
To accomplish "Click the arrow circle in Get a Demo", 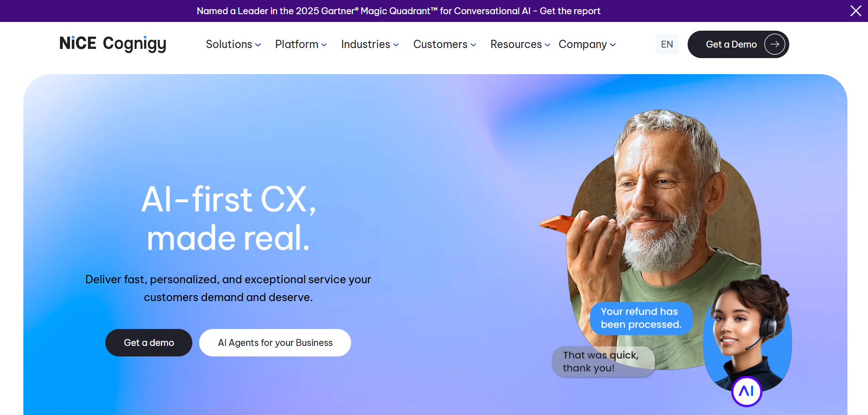I will click(775, 44).
